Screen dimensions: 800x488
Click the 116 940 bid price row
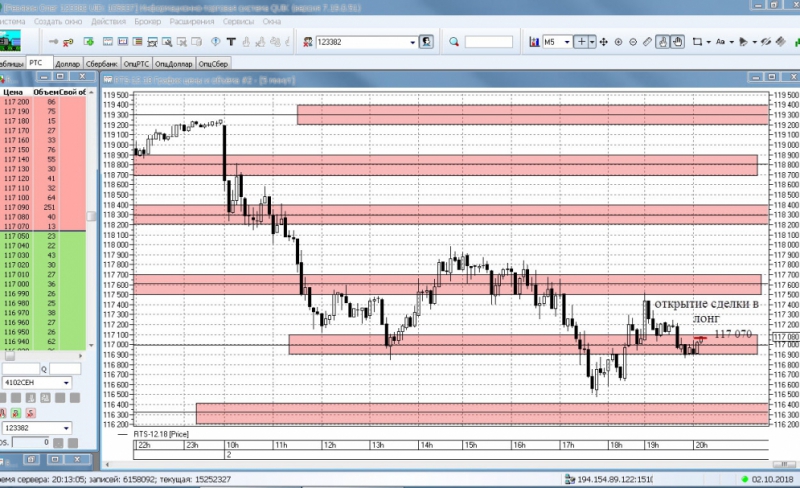pos(43,341)
